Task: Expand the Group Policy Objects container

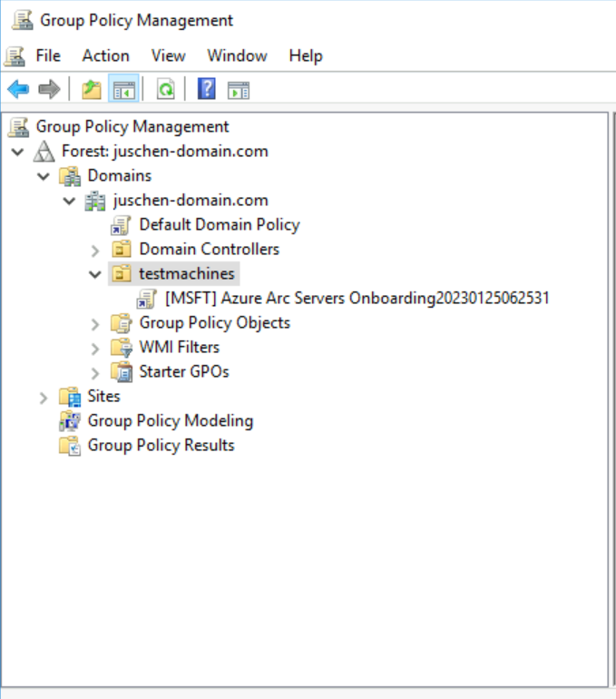Action: (x=95, y=324)
